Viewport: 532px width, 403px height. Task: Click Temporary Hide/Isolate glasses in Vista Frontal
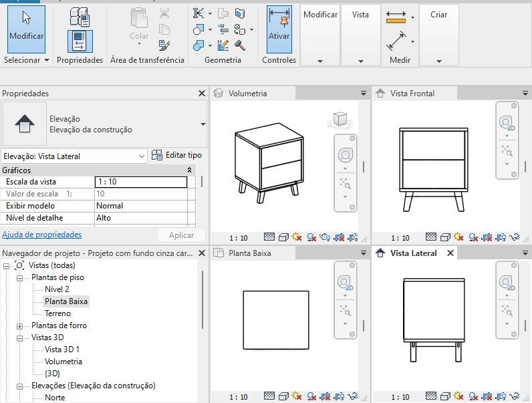click(515, 237)
